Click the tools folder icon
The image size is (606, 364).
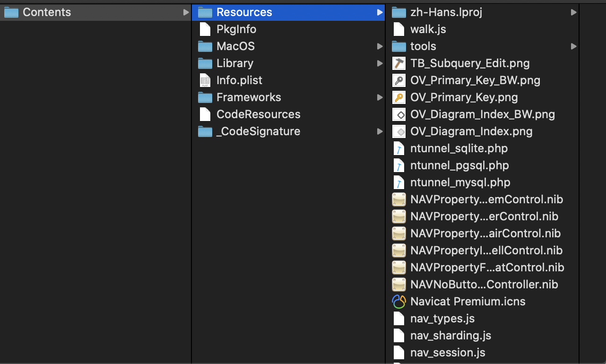399,46
